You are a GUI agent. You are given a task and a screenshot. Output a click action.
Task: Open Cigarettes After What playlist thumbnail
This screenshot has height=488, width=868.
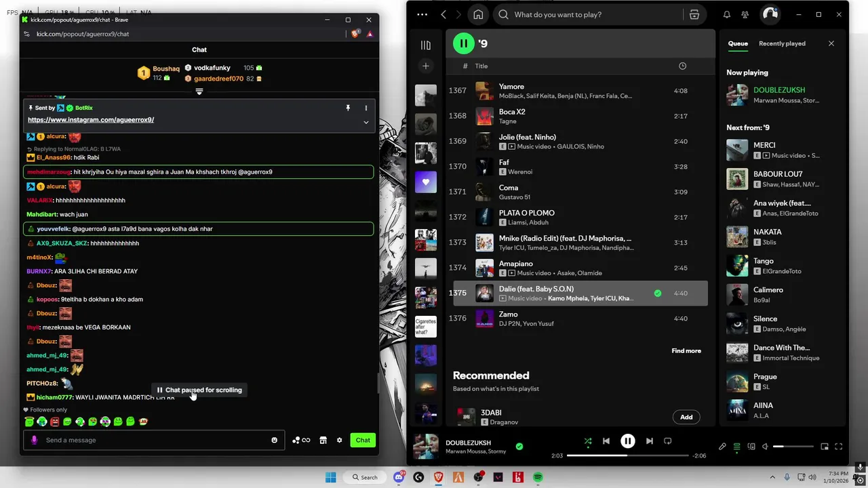tap(426, 327)
